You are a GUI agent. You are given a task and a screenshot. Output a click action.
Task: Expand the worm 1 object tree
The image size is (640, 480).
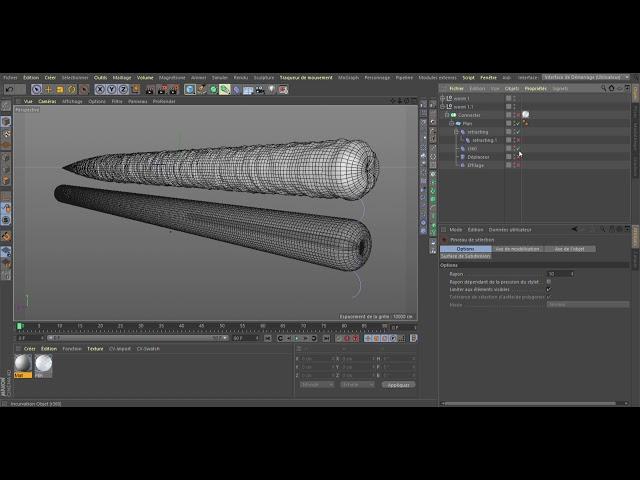point(445,99)
